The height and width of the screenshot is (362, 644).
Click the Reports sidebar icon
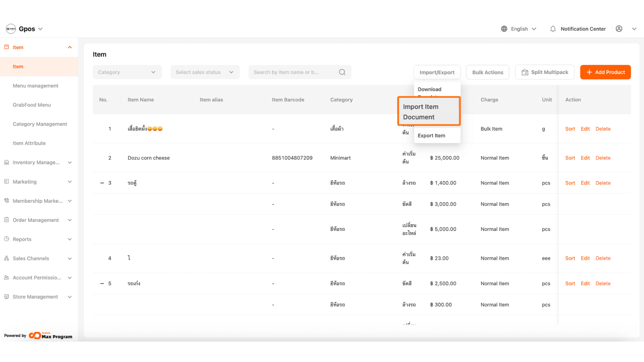pos(6,239)
